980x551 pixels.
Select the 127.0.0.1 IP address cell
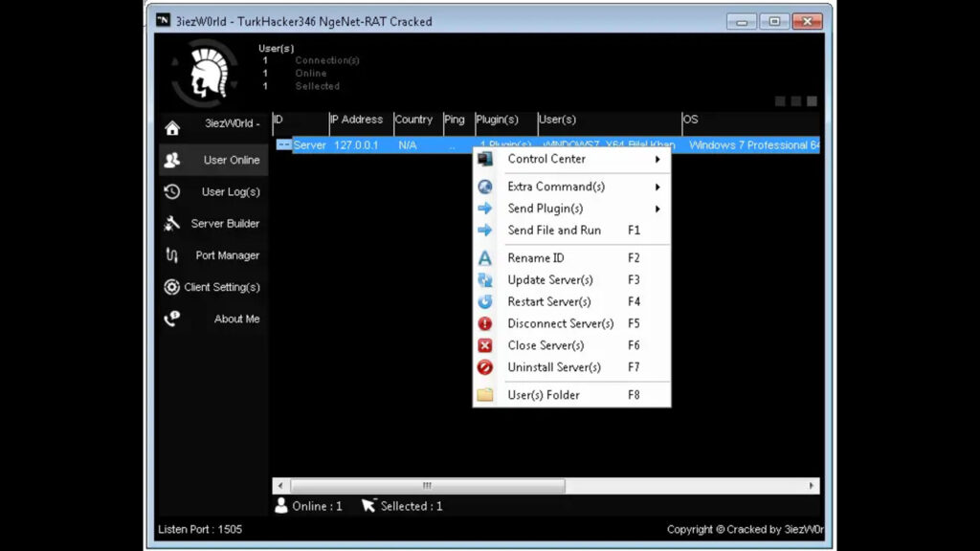click(x=356, y=145)
